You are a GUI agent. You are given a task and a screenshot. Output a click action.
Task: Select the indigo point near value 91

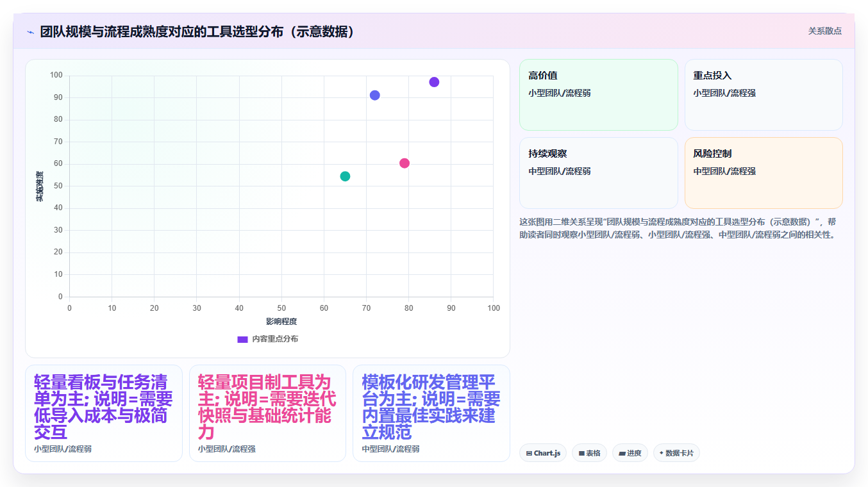click(375, 95)
